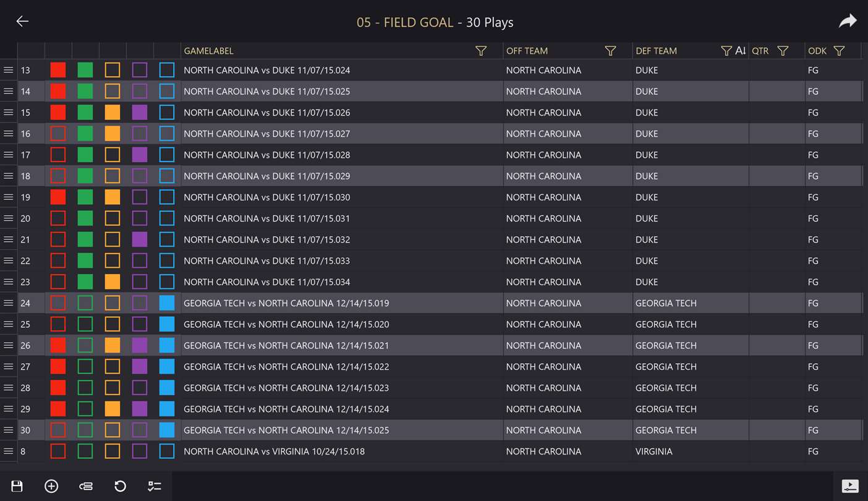This screenshot has width=868, height=501.
Task: Click the share arrow icon
Action: 848,22
